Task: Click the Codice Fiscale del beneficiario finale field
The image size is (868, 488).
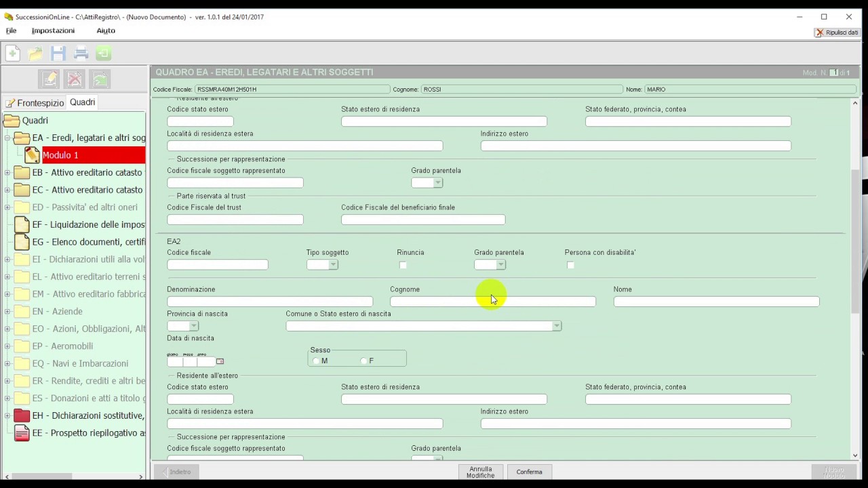Action: coord(423,220)
